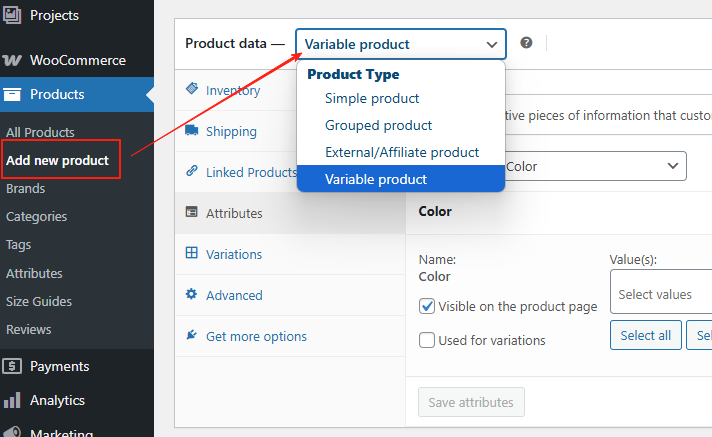Choose Simple product from the list
Image resolution: width=712 pixels, height=437 pixels.
[x=372, y=98]
